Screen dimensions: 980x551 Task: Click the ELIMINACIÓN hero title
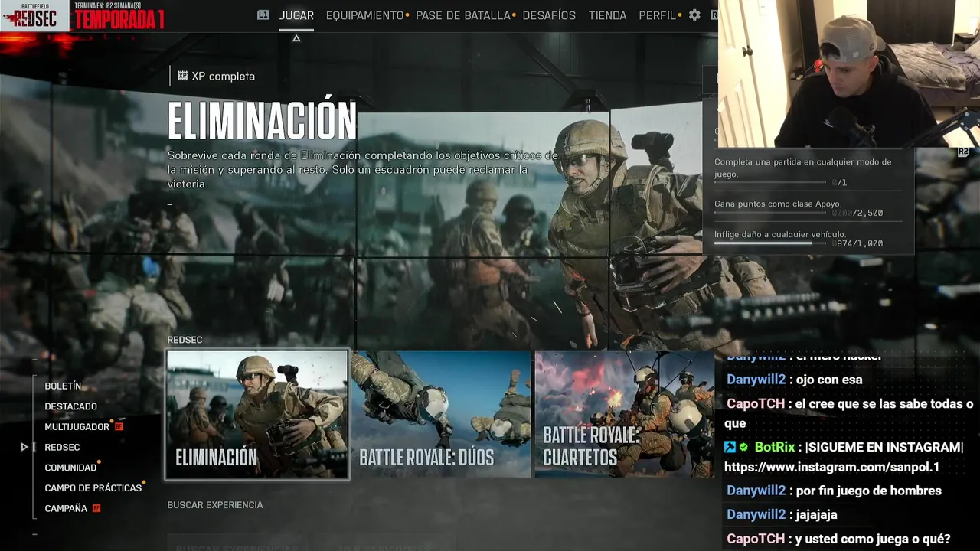coord(262,120)
